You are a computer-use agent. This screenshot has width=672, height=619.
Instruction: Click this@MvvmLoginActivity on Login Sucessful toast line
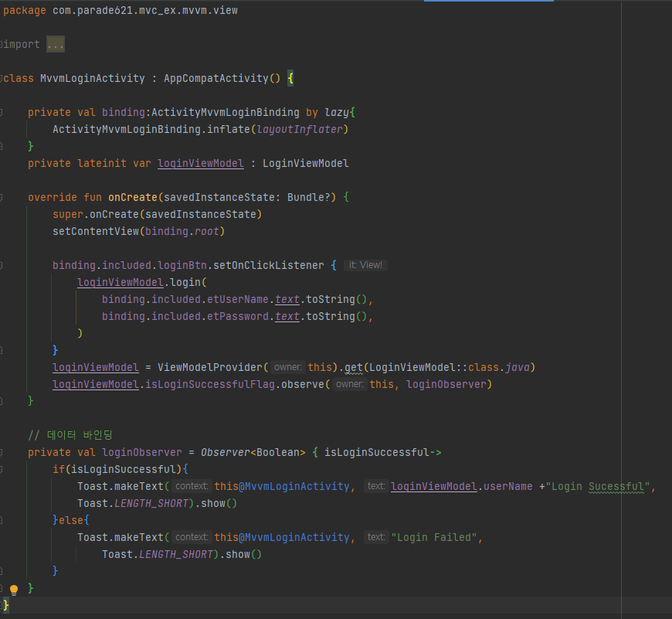pos(282,487)
